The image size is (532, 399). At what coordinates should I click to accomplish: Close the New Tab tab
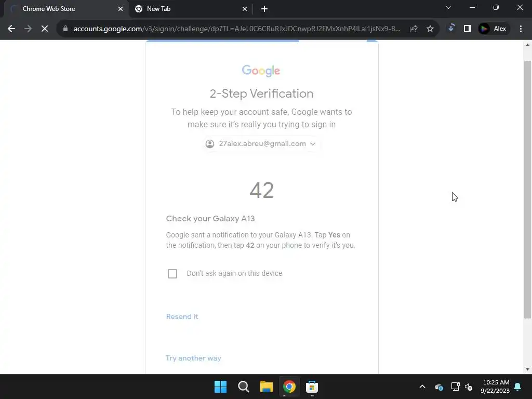pos(245,9)
